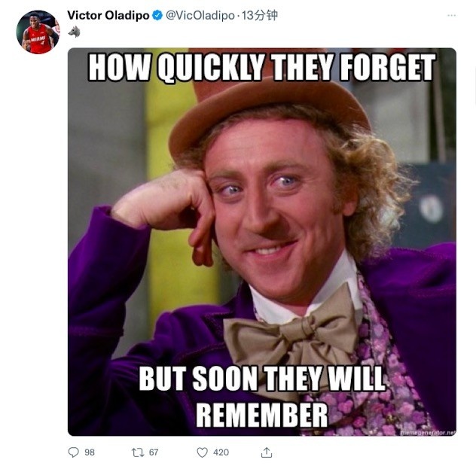Click the 98 replies count
Image resolution: width=476 pixels, height=466 pixels.
pyautogui.click(x=89, y=452)
